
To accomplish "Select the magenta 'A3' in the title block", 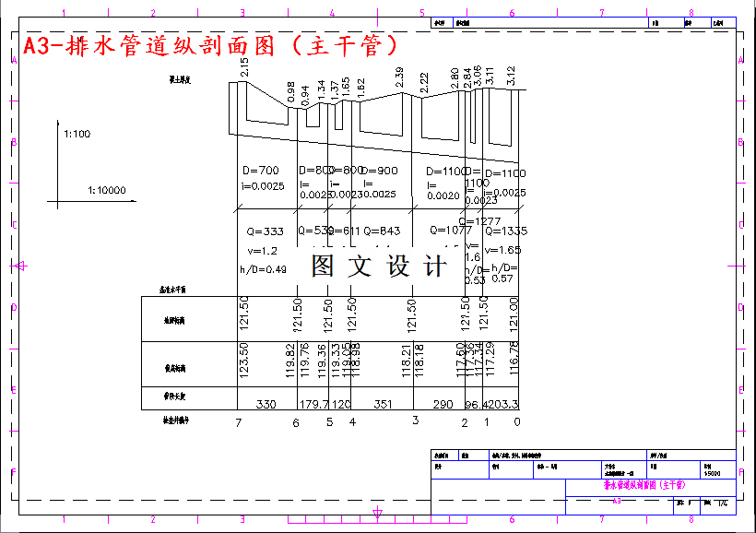I will tap(617, 501).
